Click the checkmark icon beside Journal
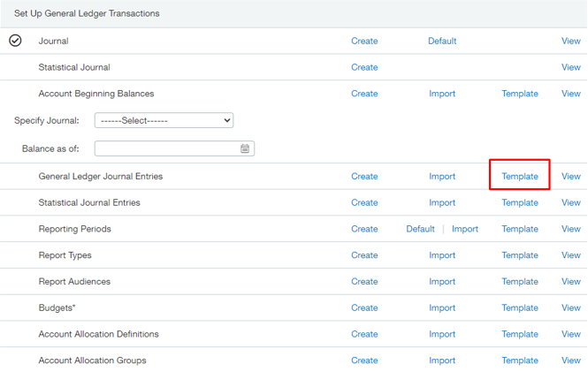The height and width of the screenshot is (372, 588). click(15, 41)
